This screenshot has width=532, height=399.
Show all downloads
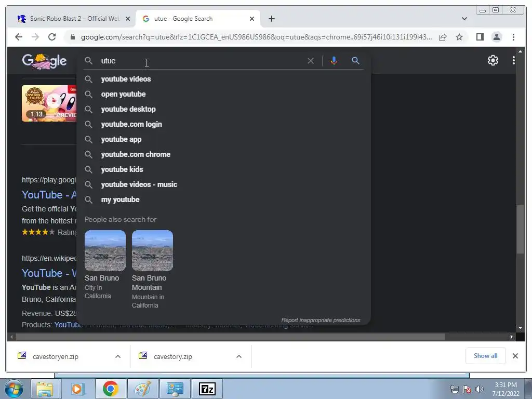coord(486,356)
